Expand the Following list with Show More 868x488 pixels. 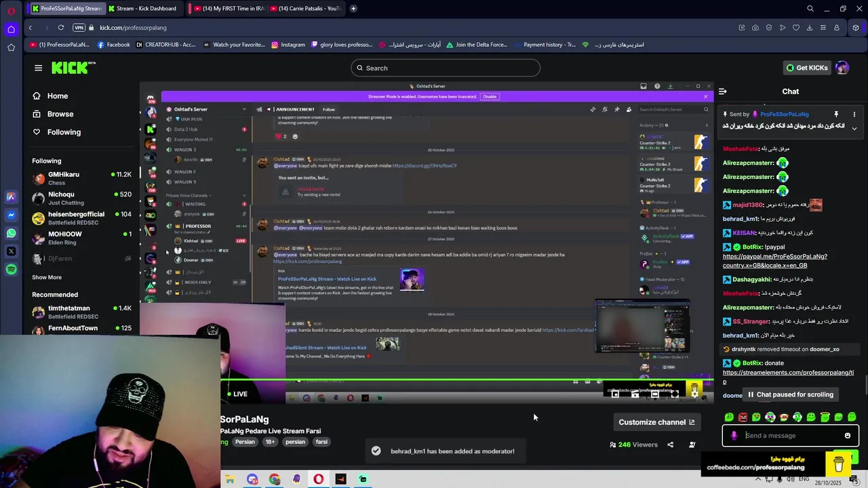tap(47, 277)
